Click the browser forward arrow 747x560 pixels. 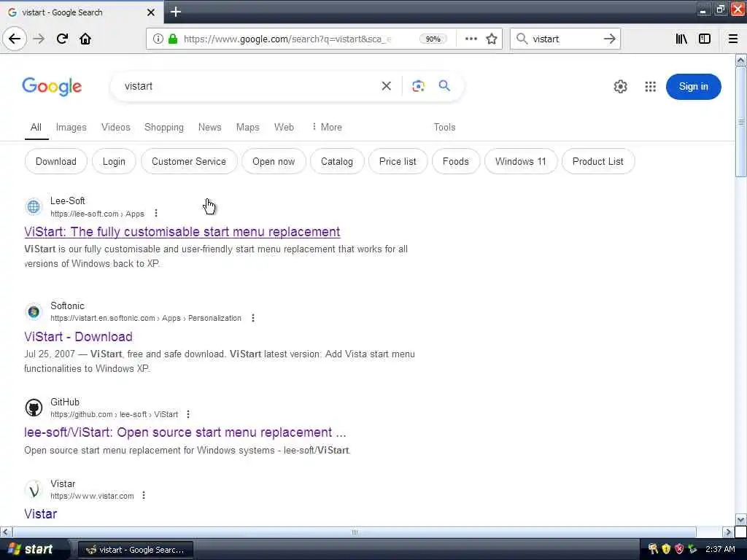click(x=39, y=39)
